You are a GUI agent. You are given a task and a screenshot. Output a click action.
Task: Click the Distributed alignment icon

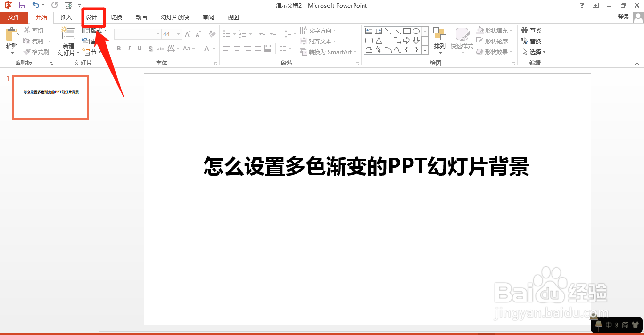pos(268,49)
